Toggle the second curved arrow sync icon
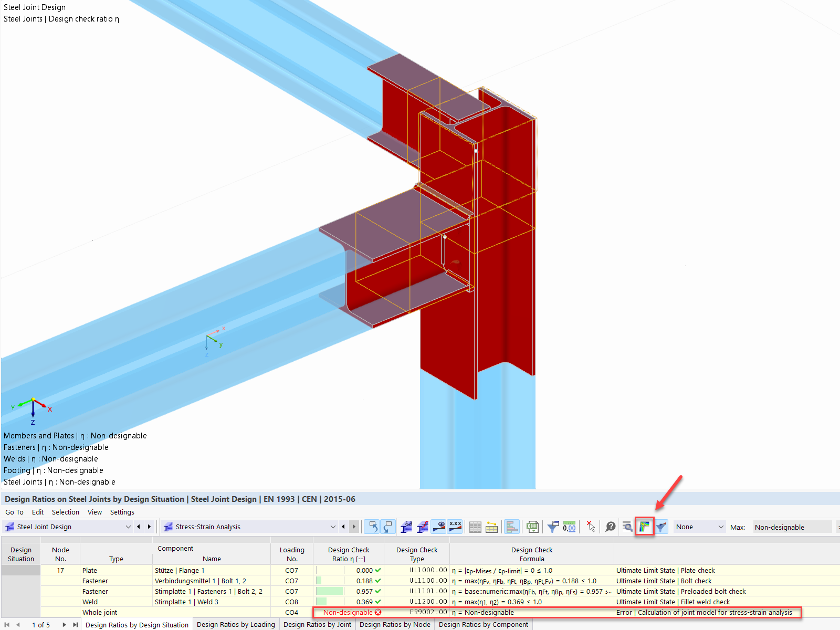840x630 pixels. (x=388, y=527)
